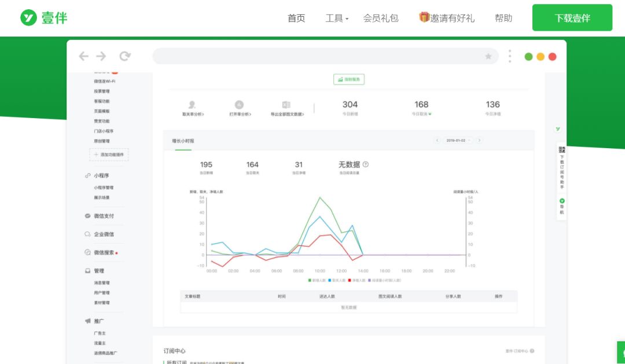Viewport: 625px width, 364px height.
Task: Switch to the 增长小时报 tab
Action: click(x=182, y=139)
